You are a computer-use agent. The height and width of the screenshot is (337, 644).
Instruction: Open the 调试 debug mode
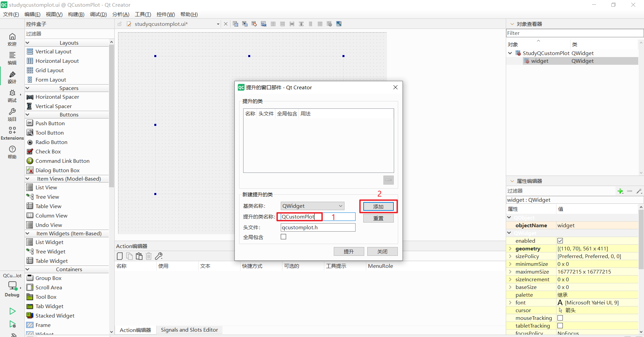point(12,96)
